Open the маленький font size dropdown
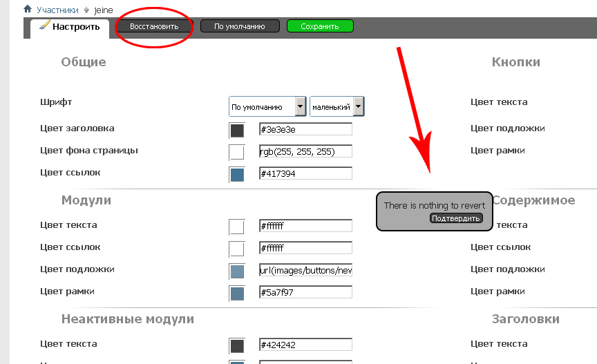Image resolution: width=597 pixels, height=364 pixels. point(337,106)
